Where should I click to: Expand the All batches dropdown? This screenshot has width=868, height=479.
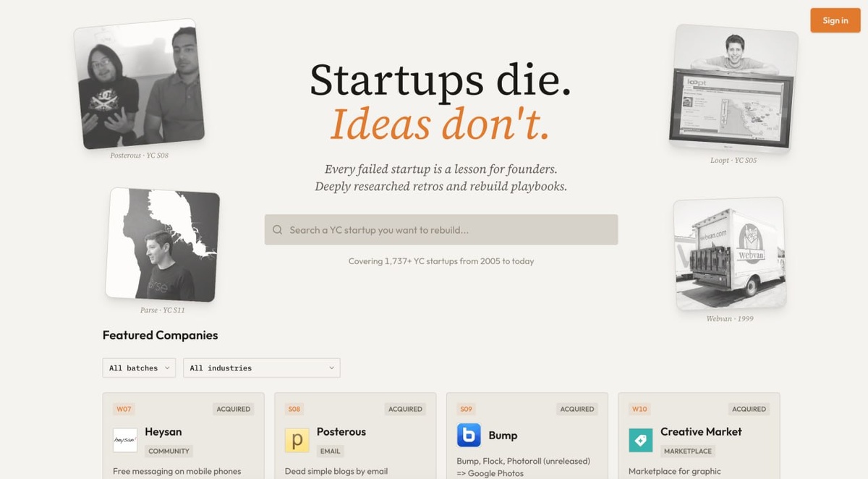pos(139,368)
